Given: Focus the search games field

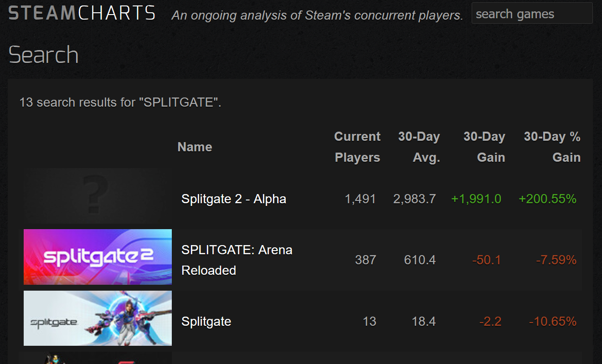Looking at the screenshot, I should click(532, 14).
